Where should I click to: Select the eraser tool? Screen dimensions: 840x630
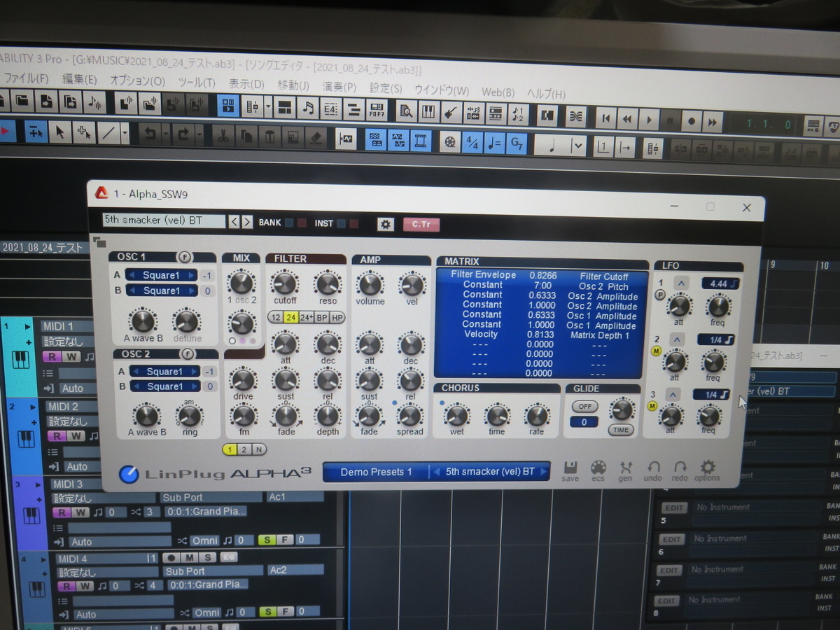pyautogui.click(x=316, y=138)
